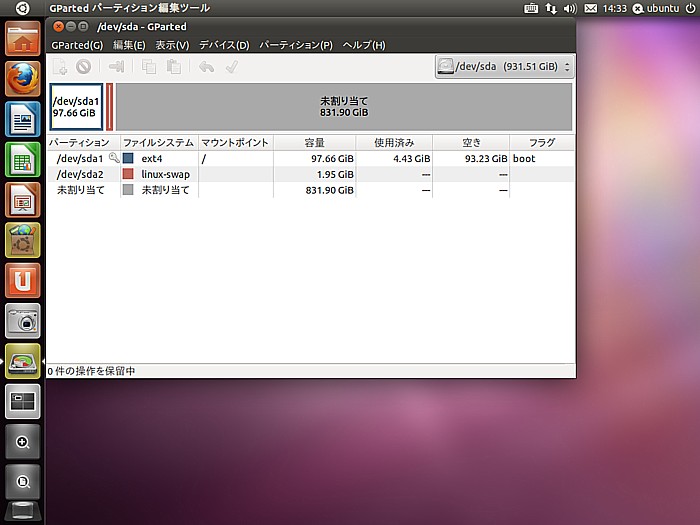Viewport: 700px width, 525px height.
Task: Click the Delete partition toolbar icon
Action: coord(83,67)
